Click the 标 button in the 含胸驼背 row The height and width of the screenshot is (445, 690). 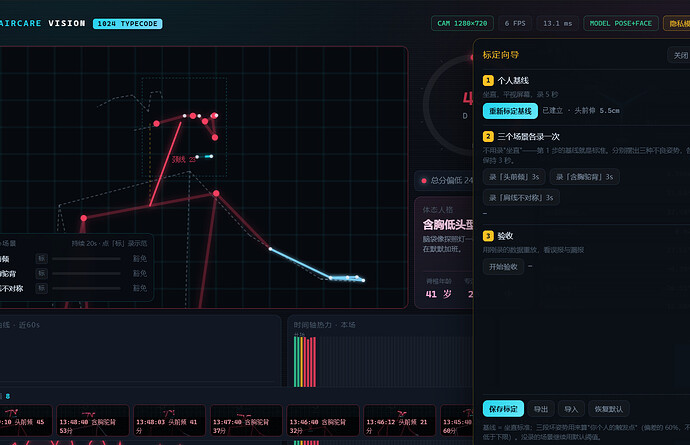pyautogui.click(x=41, y=273)
